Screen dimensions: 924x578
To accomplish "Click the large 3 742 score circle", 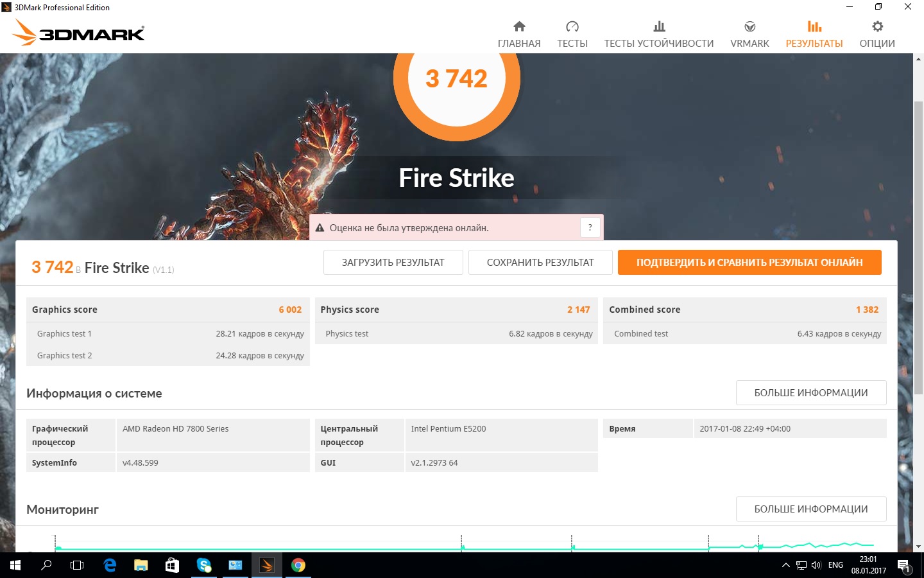I will pyautogui.click(x=457, y=78).
